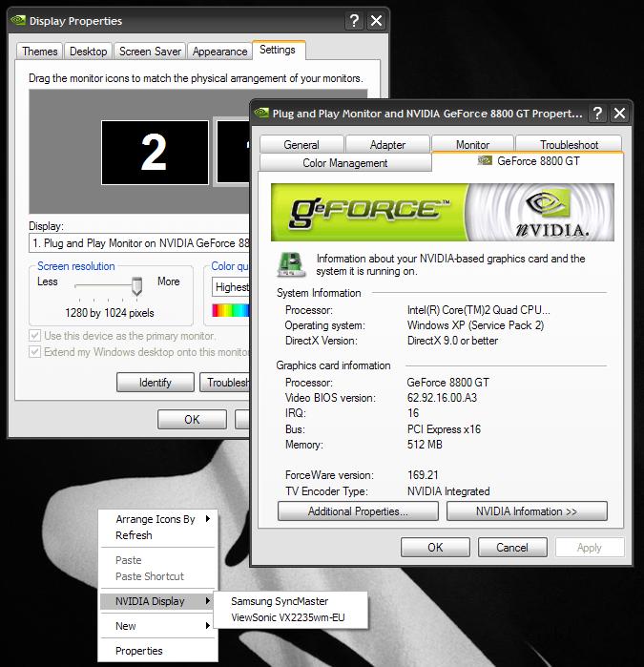Choose Properties from the desktop context menu
This screenshot has width=644, height=667.
point(157,651)
